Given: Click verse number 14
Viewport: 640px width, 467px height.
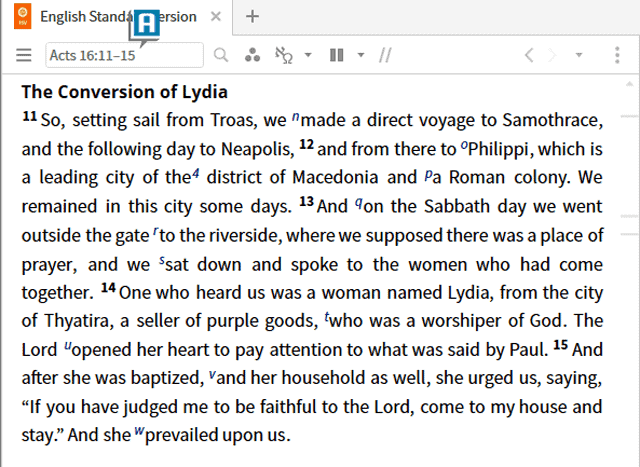Looking at the screenshot, I should (109, 288).
